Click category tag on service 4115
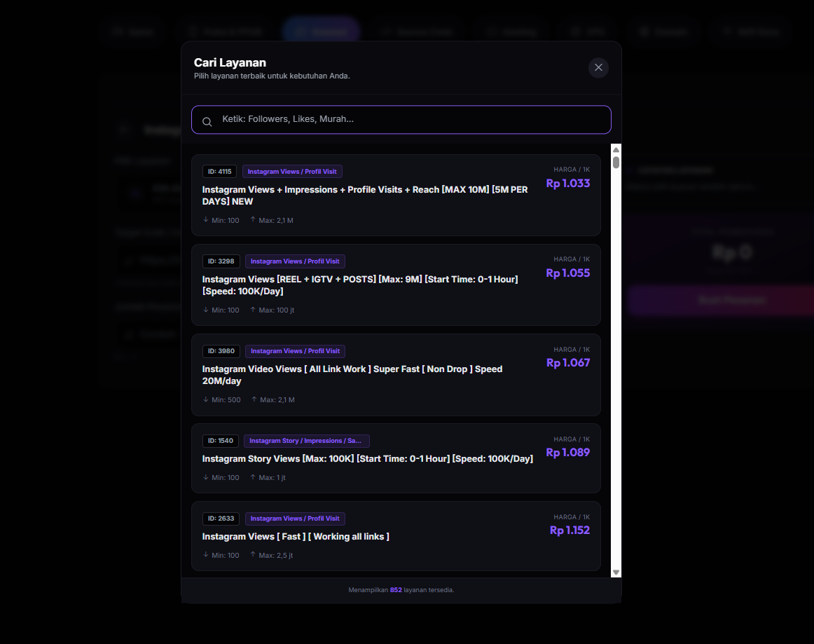The image size is (814, 644). 292,172
